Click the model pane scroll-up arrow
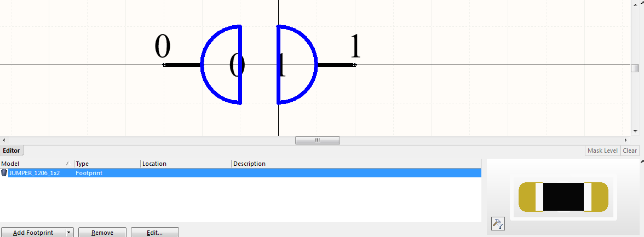 coord(642,161)
